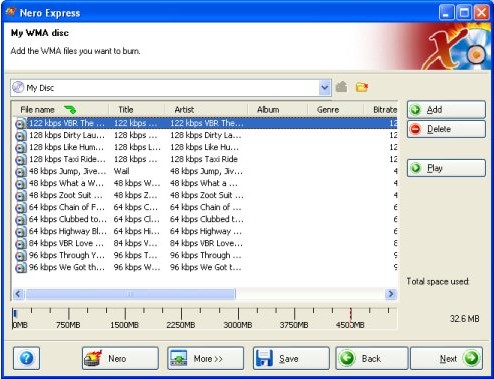Click audio icon of 122 kbps VBR row
494x379 pixels.
click(21, 124)
